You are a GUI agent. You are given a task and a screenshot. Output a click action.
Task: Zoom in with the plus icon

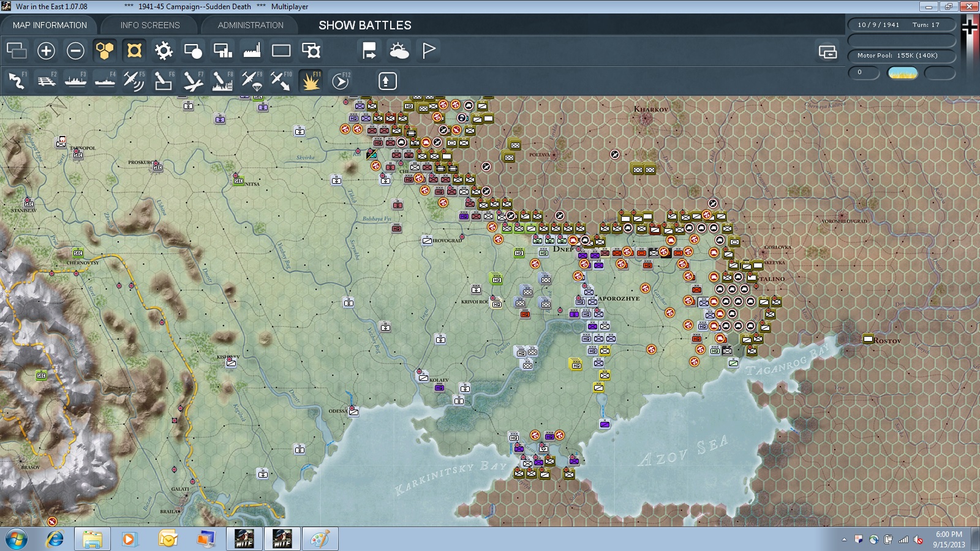[46, 51]
